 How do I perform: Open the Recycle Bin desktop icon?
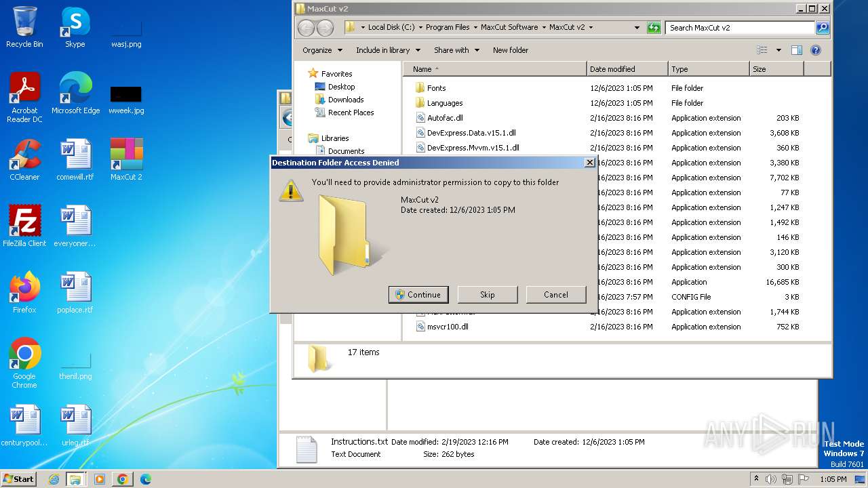click(24, 27)
